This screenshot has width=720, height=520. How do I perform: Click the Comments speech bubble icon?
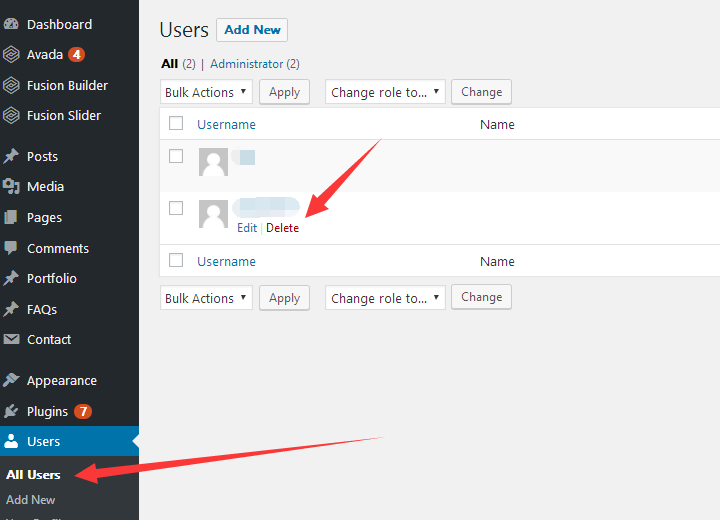click(x=11, y=248)
